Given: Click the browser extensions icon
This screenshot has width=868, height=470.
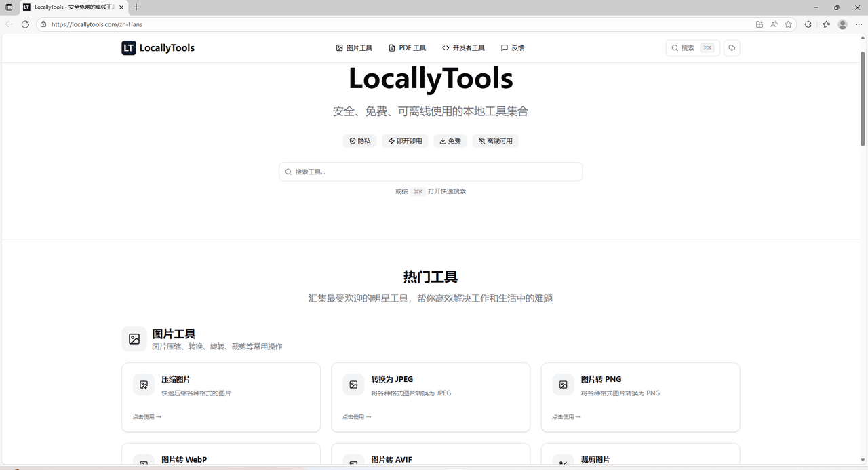Looking at the screenshot, I should pos(808,24).
